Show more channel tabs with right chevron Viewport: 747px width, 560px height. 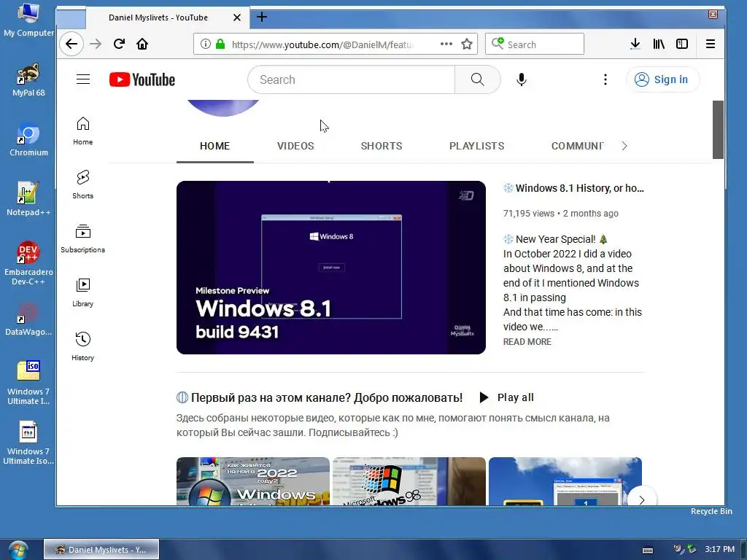(624, 146)
